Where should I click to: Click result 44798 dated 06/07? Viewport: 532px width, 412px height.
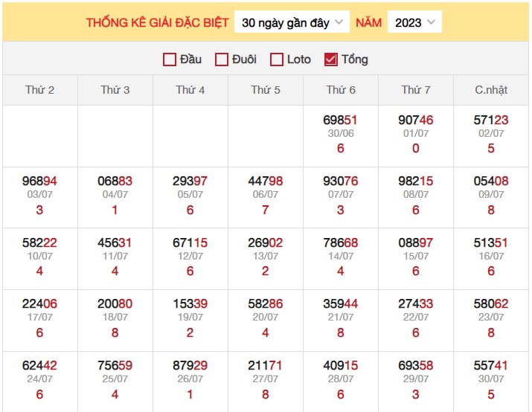point(266,182)
